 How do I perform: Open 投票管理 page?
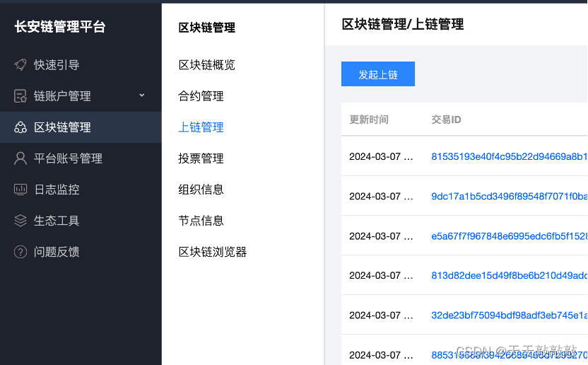coord(201,158)
